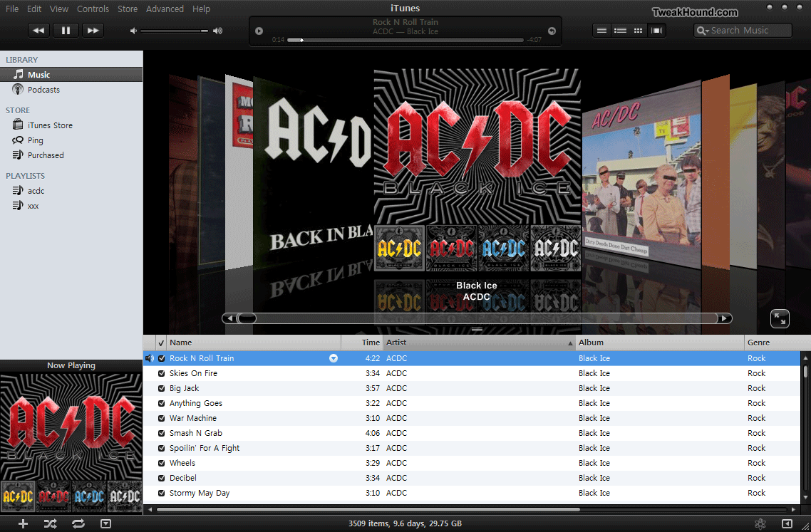Viewport: 811px width, 532px height.
Task: Enter Cover Flow full screen
Action: click(780, 318)
